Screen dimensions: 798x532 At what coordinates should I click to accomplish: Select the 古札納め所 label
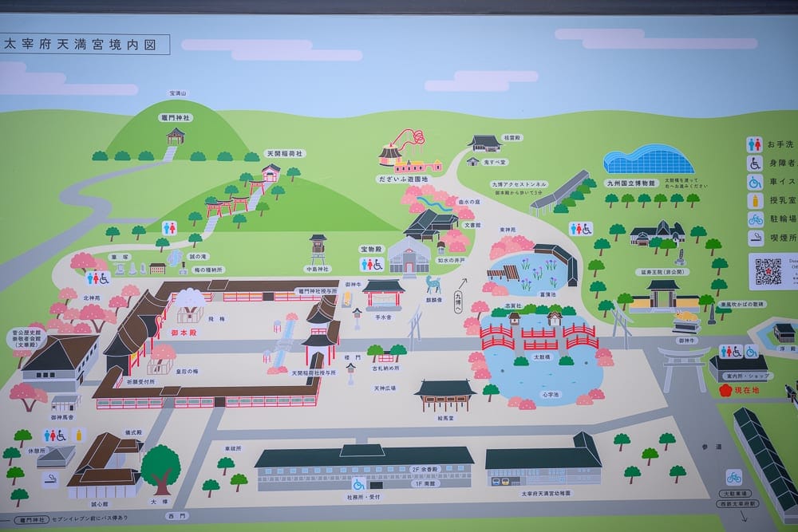pyautogui.click(x=385, y=368)
